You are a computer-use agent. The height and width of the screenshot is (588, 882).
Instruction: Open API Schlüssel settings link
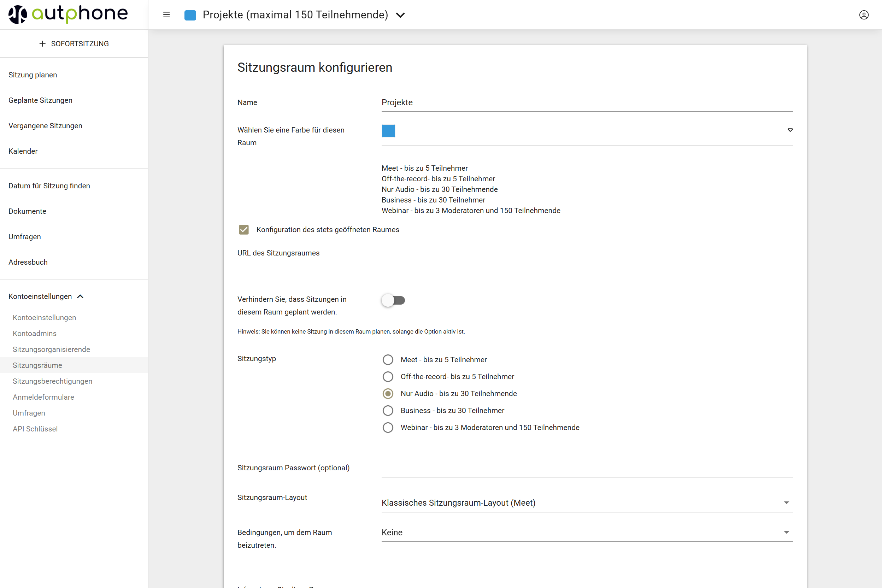click(35, 429)
